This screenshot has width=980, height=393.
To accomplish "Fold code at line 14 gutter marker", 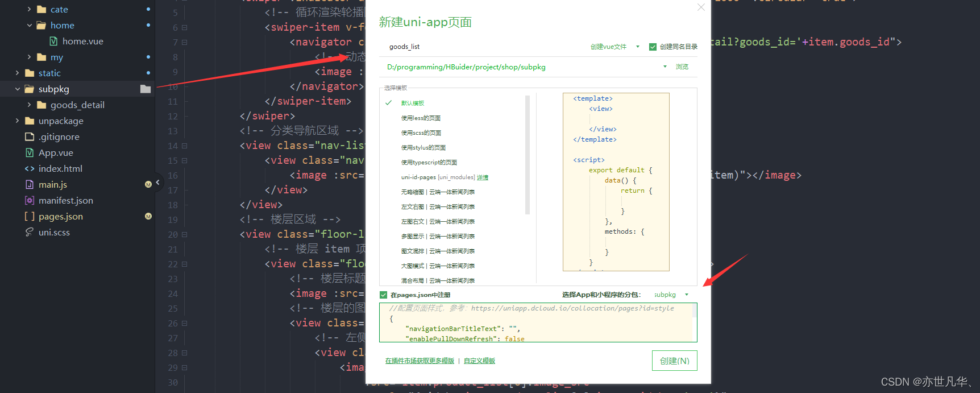I will click(x=184, y=146).
